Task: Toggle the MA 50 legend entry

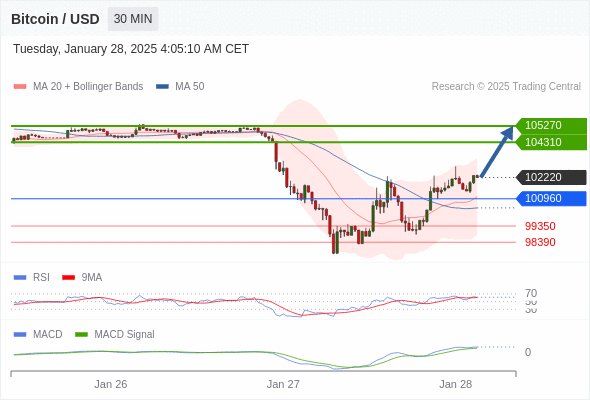Action: pyautogui.click(x=180, y=87)
